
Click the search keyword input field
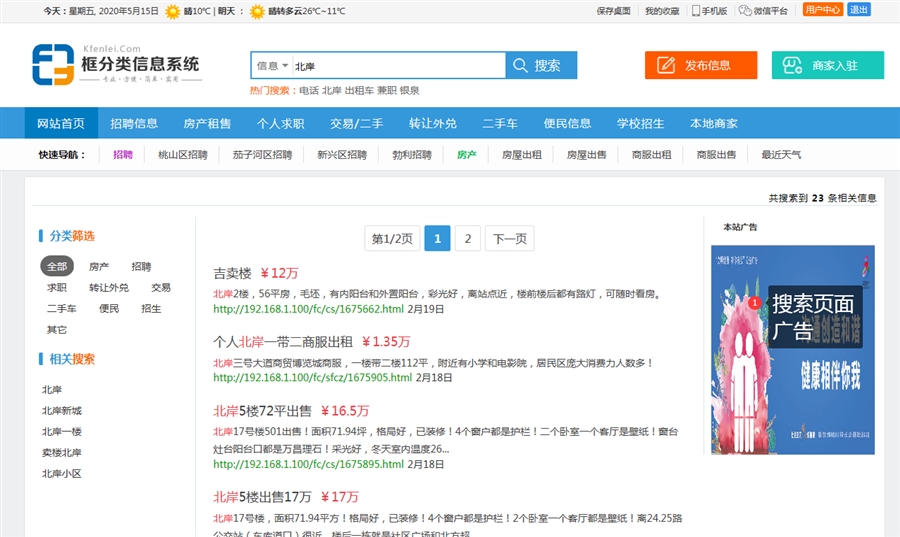click(397, 66)
